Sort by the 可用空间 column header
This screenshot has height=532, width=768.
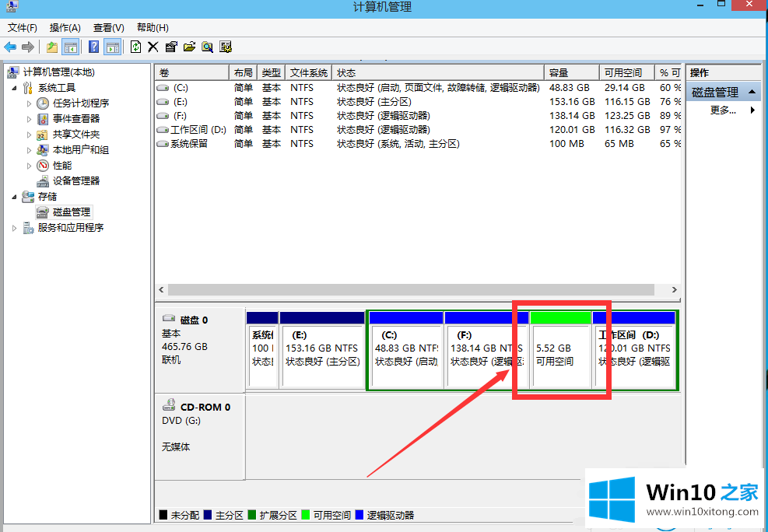tap(627, 73)
